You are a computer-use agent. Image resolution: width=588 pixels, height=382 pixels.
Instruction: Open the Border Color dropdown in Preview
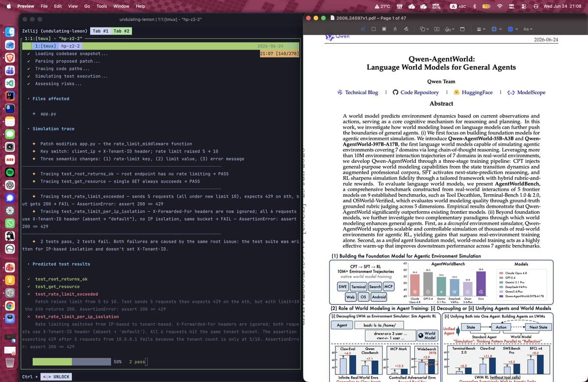pyautogui.click(x=496, y=29)
